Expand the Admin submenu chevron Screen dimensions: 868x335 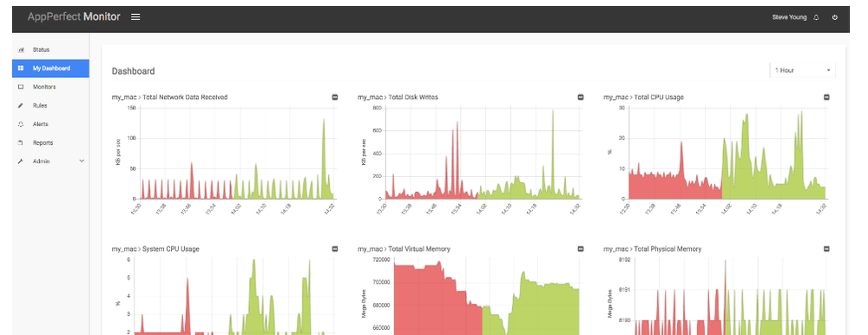(82, 161)
